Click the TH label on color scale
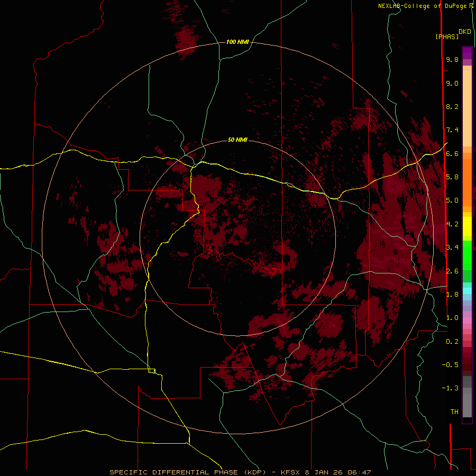476x476 pixels. pyautogui.click(x=454, y=412)
